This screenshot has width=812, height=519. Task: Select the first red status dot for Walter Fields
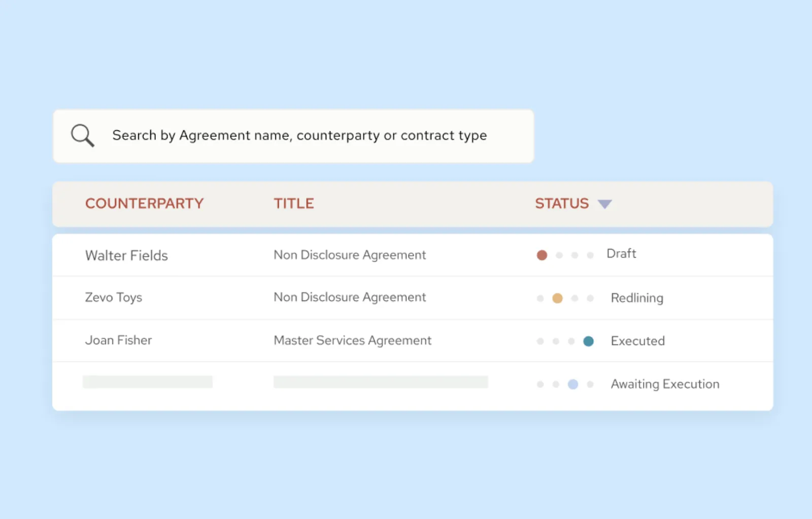pyautogui.click(x=542, y=255)
